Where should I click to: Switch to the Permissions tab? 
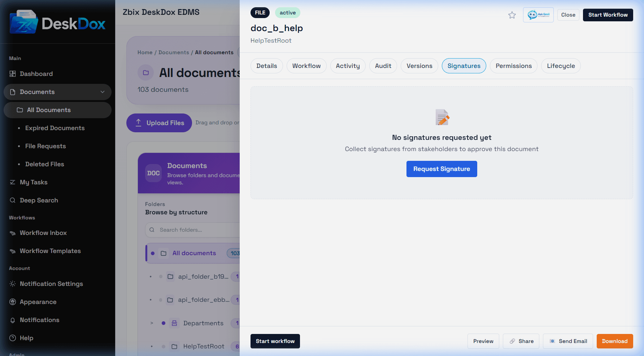(514, 66)
